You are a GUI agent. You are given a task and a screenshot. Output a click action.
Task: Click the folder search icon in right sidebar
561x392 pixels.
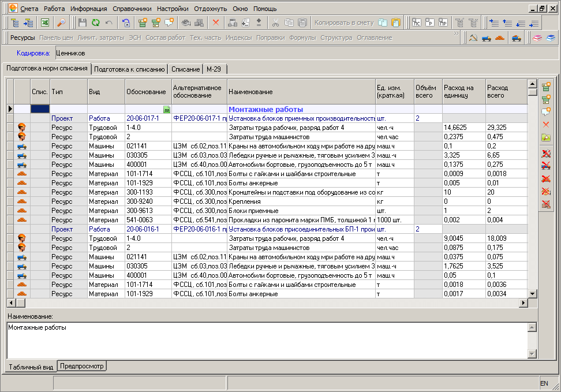545,137
